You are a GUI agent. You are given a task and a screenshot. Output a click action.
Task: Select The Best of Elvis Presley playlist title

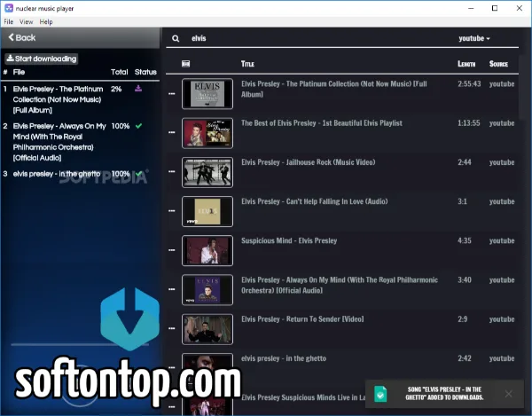click(x=322, y=123)
